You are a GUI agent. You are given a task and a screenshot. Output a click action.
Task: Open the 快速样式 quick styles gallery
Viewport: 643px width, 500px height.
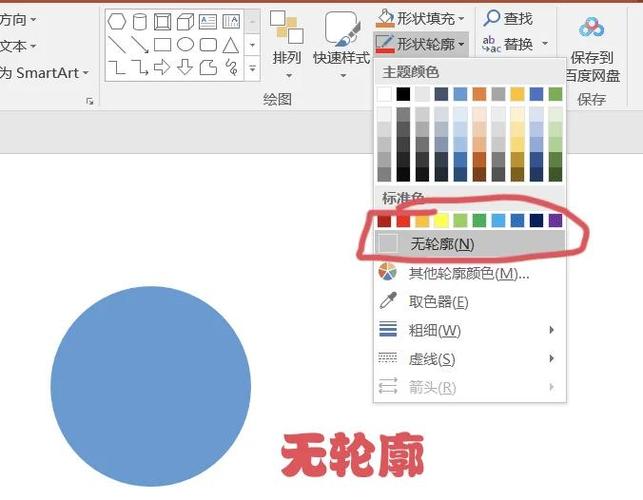click(x=341, y=44)
